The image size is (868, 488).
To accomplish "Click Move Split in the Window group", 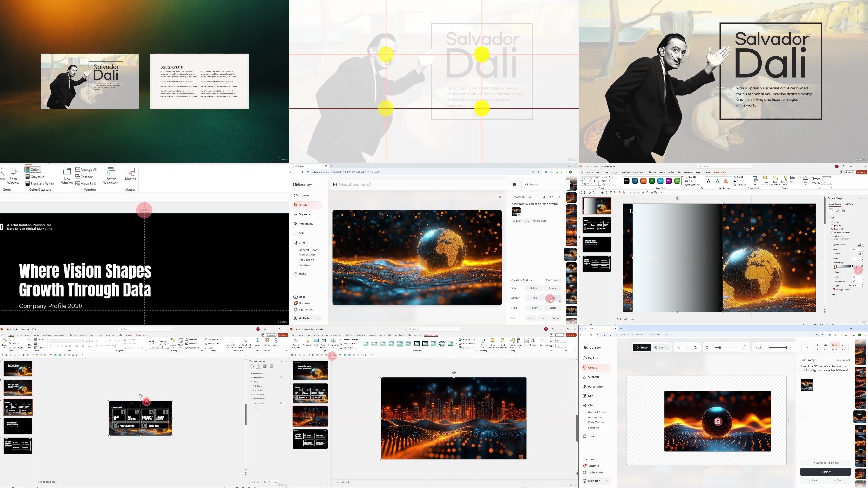I will pos(86,183).
